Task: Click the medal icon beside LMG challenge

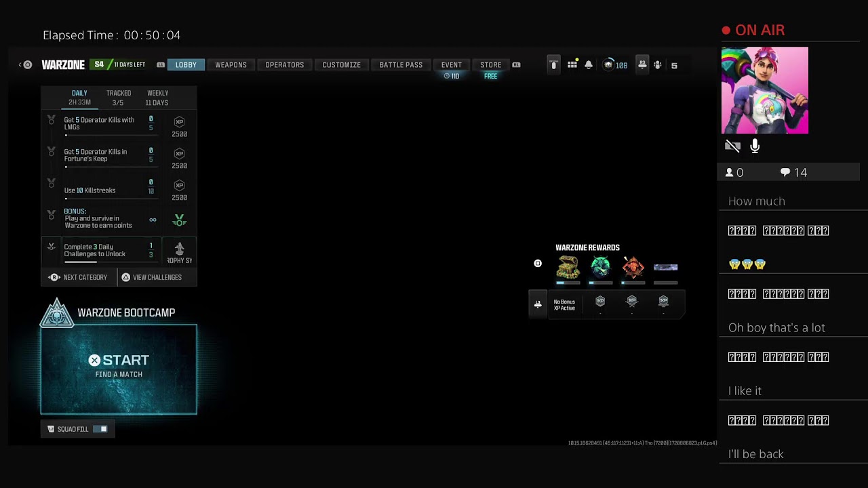Action: coord(51,120)
